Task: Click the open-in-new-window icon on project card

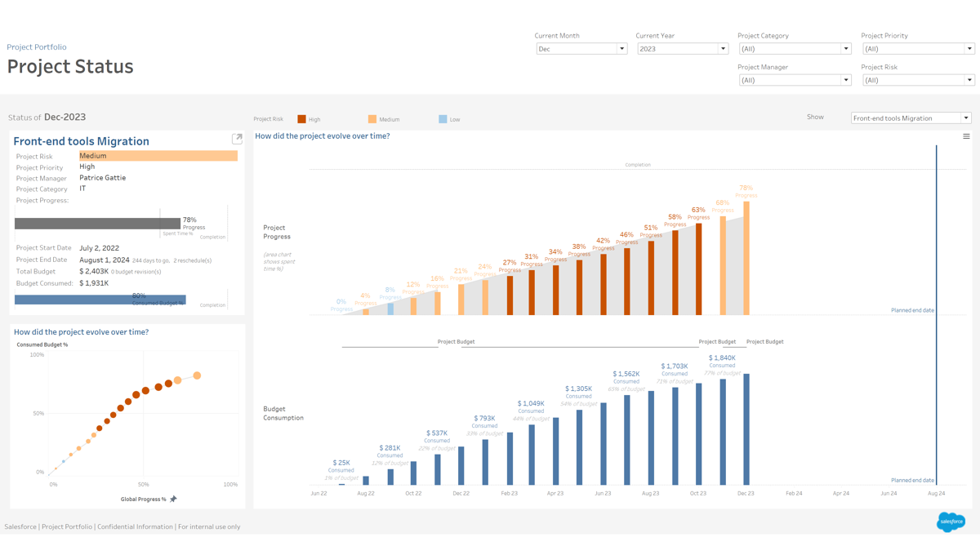Action: (237, 139)
